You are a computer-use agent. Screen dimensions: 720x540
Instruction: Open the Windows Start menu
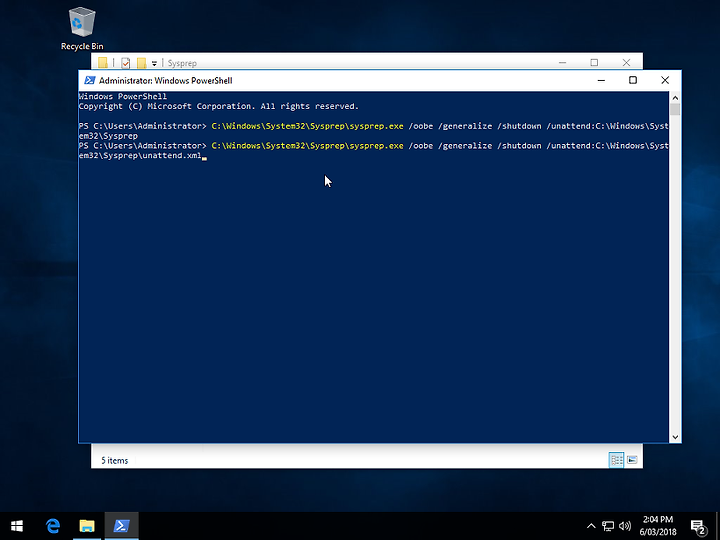pyautogui.click(x=17, y=526)
